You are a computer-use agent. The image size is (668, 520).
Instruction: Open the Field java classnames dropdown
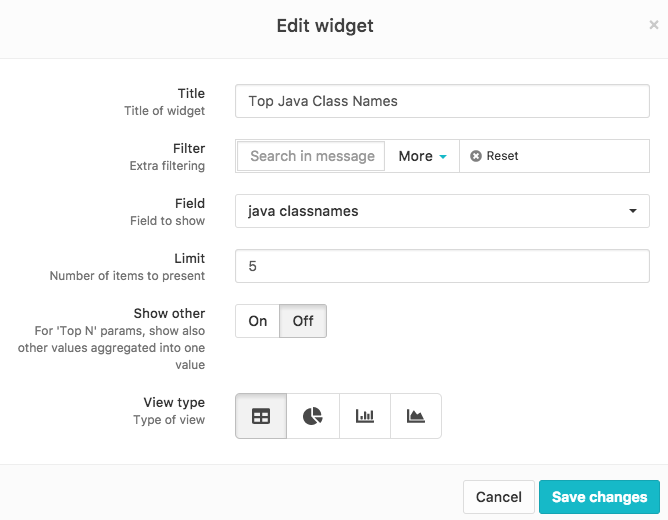tap(442, 211)
